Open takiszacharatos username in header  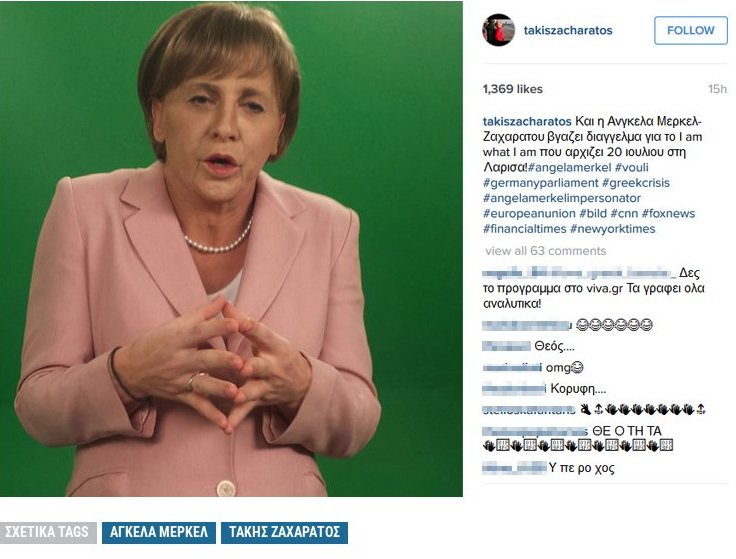[568, 31]
